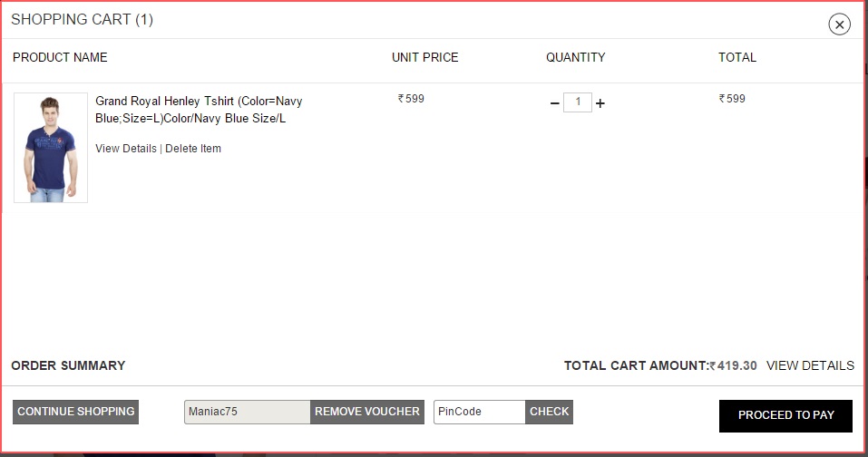Decrease quantity with the minus button
This screenshot has width=868, height=457.
coord(555,103)
